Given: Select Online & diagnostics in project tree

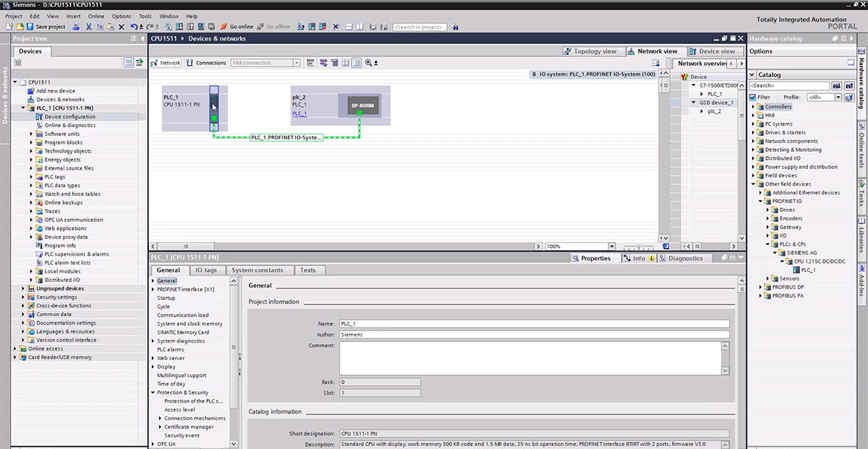Looking at the screenshot, I should [x=69, y=125].
